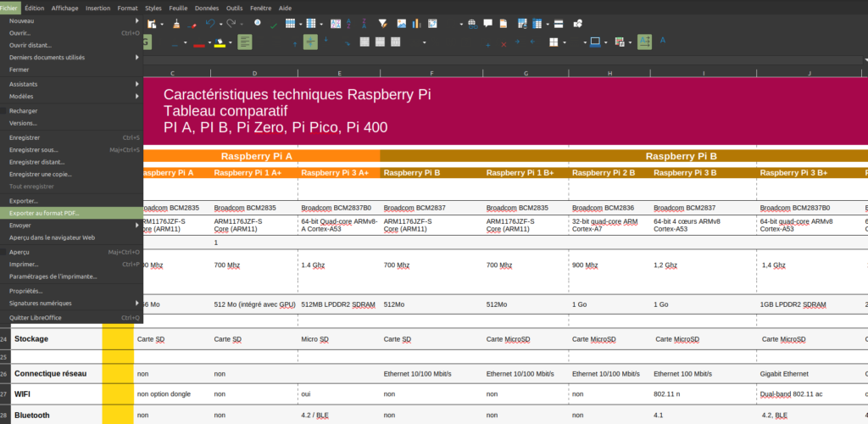Click the Paste clipboard icon
Image resolution: width=868 pixels, height=424 pixels.
point(151,24)
